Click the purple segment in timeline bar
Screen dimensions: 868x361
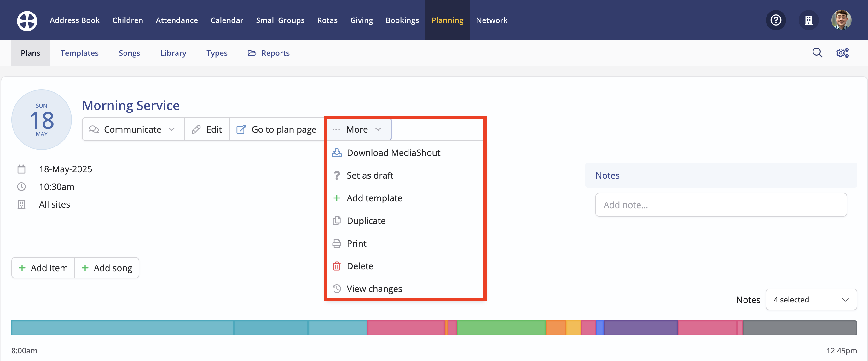click(x=640, y=328)
